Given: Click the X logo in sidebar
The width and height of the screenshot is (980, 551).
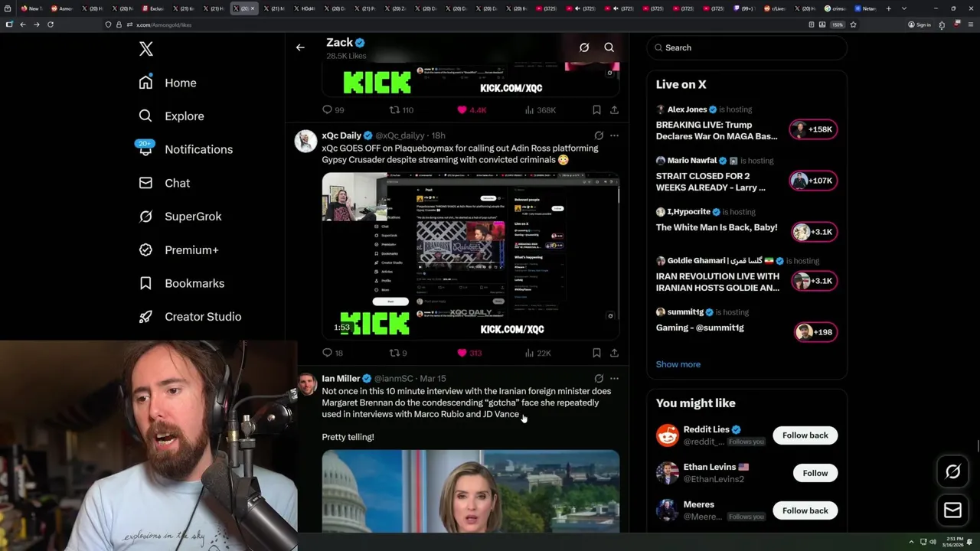Looking at the screenshot, I should point(146,49).
